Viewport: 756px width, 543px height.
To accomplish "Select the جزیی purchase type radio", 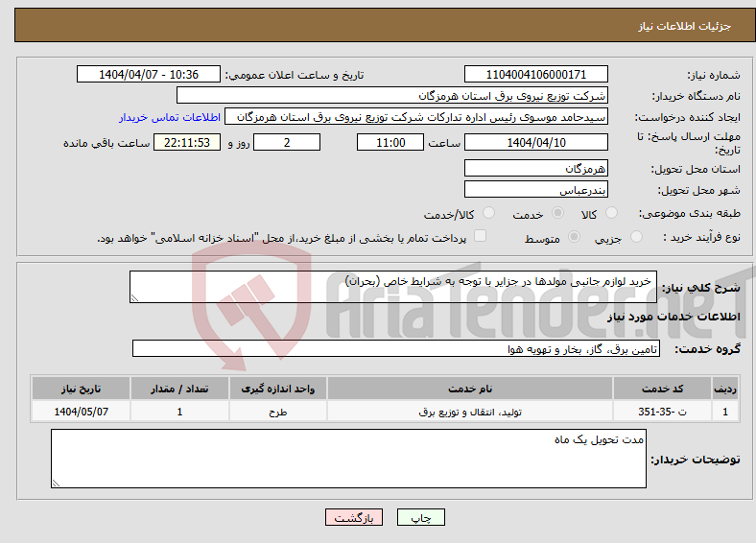I will tap(636, 237).
